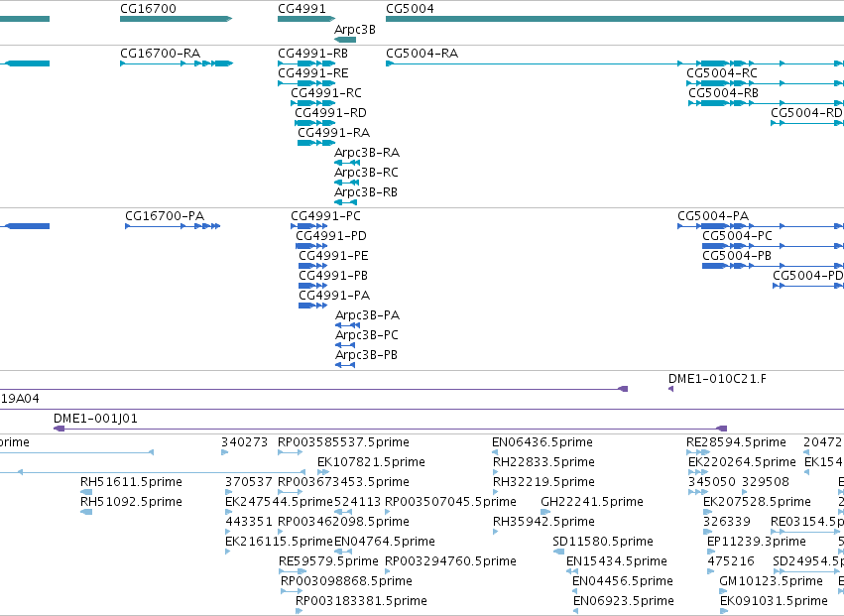844x616 pixels.
Task: Click the CG4991 gene feature
Action: (306, 19)
